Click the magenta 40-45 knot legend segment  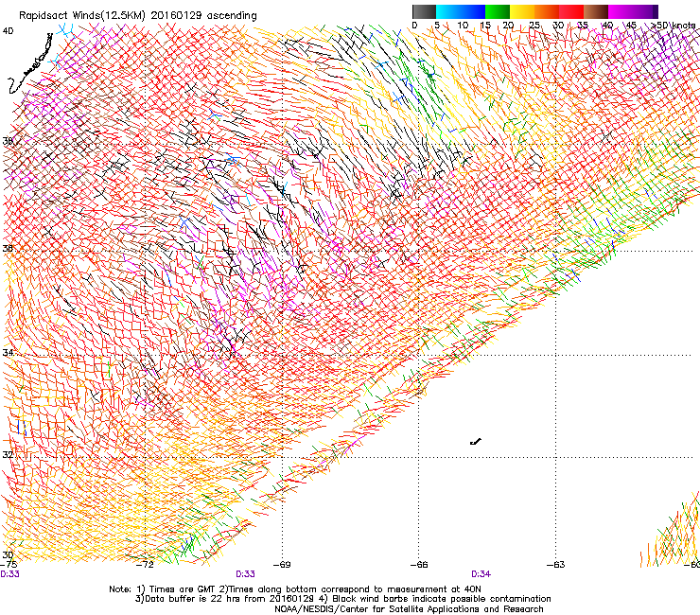(x=621, y=11)
